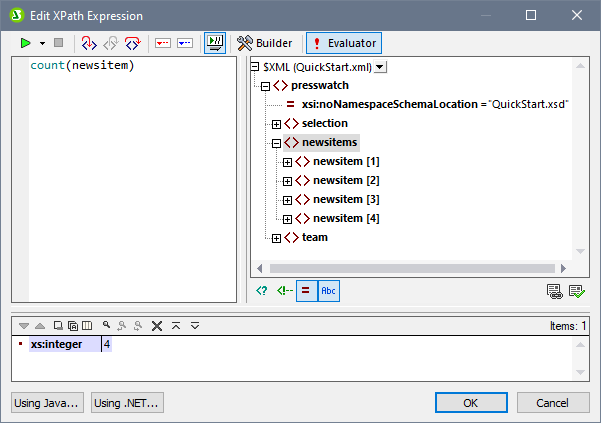Toggle show text nodes (Abc) button
The width and height of the screenshot is (601, 423).
point(328,291)
